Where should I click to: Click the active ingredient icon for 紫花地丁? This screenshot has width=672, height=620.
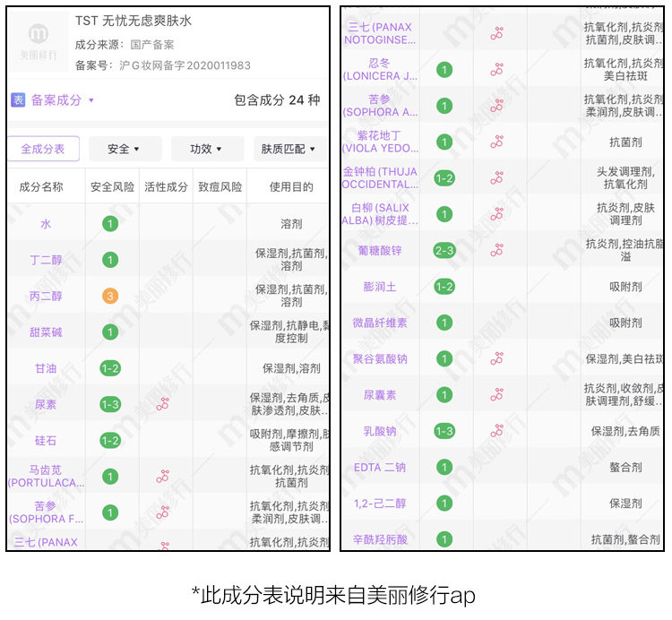497,142
